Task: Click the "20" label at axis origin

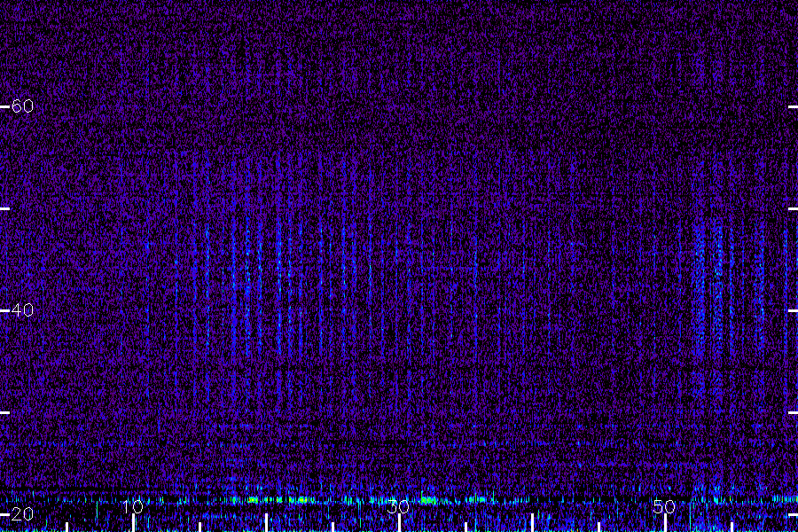Action: (22, 513)
